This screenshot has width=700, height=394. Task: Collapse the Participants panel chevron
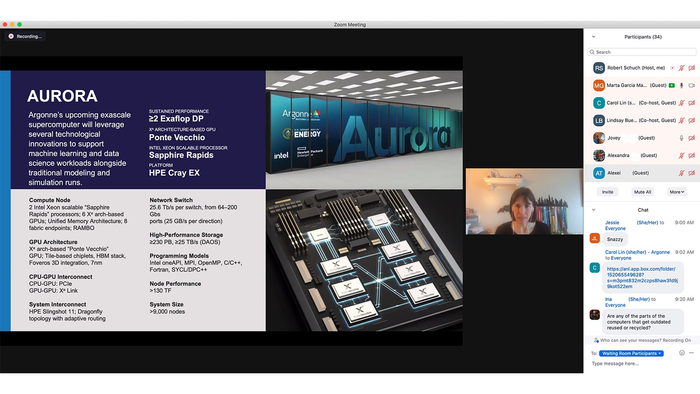click(593, 37)
